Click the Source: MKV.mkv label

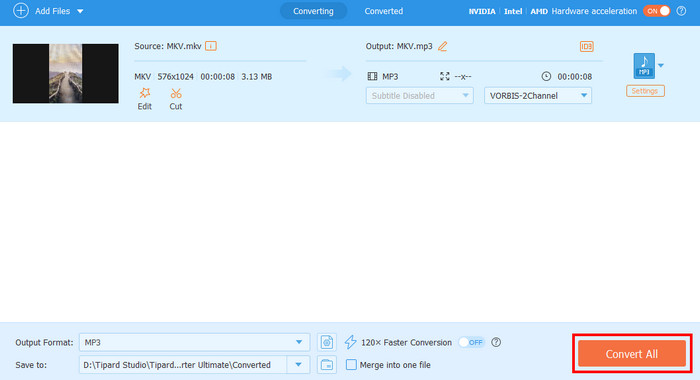click(x=168, y=46)
